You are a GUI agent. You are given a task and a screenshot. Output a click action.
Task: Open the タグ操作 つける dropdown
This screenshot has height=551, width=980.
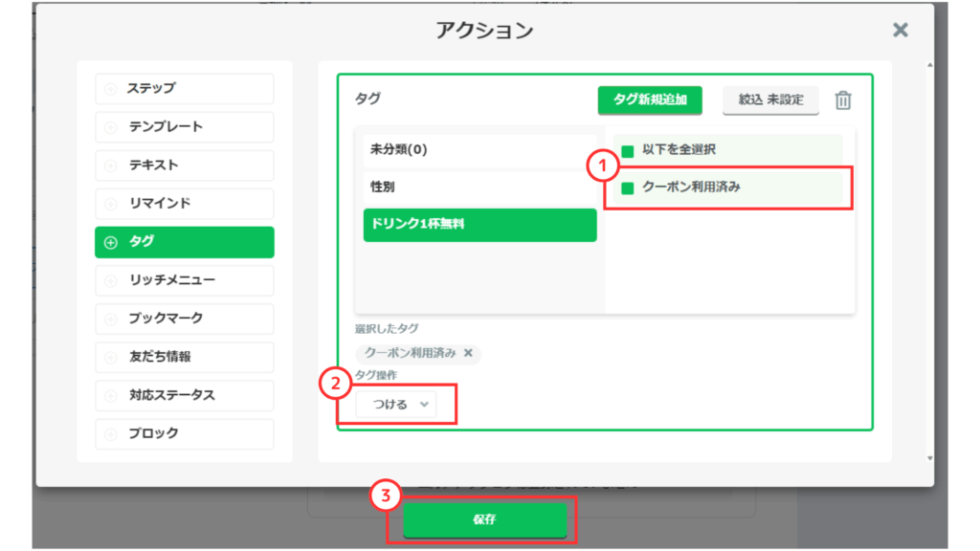tap(397, 405)
